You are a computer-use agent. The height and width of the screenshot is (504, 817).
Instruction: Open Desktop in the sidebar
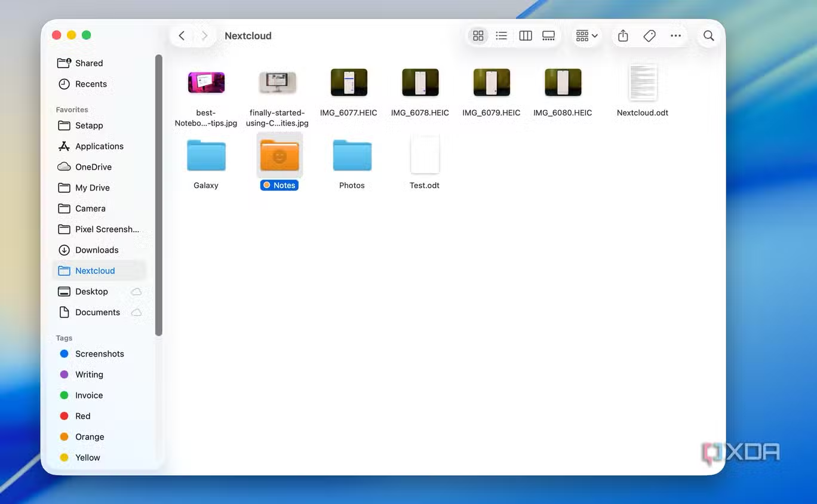pyautogui.click(x=99, y=291)
